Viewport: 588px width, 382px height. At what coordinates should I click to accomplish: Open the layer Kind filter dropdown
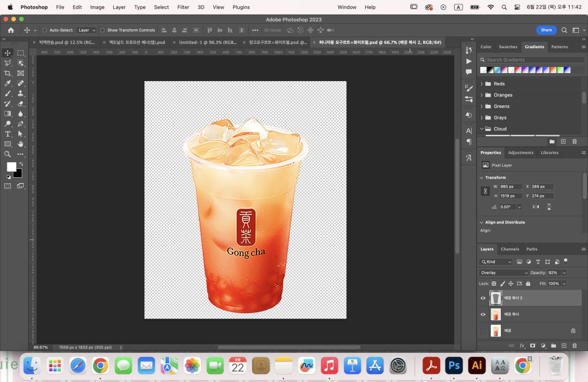495,262
